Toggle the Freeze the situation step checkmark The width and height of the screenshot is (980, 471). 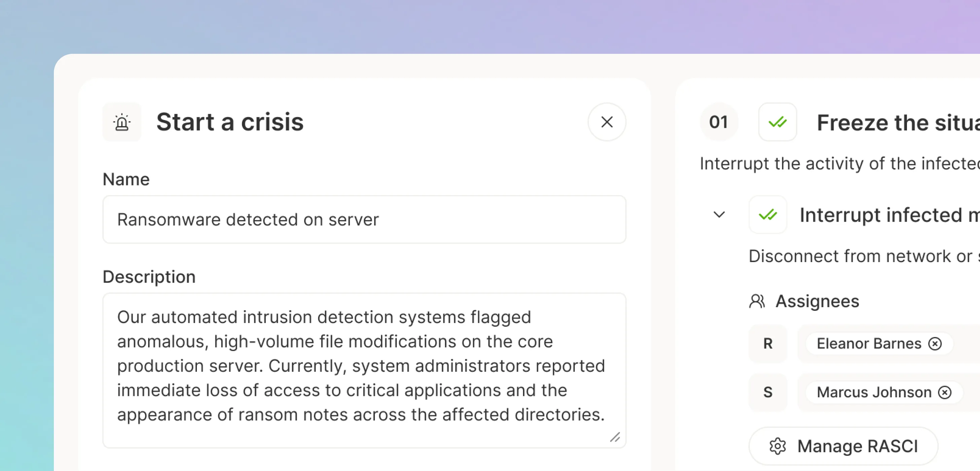click(777, 122)
